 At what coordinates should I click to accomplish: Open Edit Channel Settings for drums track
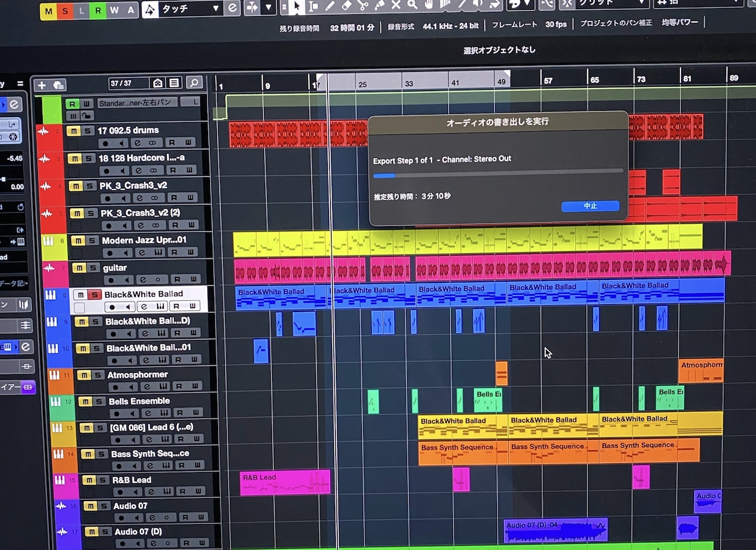point(139,143)
